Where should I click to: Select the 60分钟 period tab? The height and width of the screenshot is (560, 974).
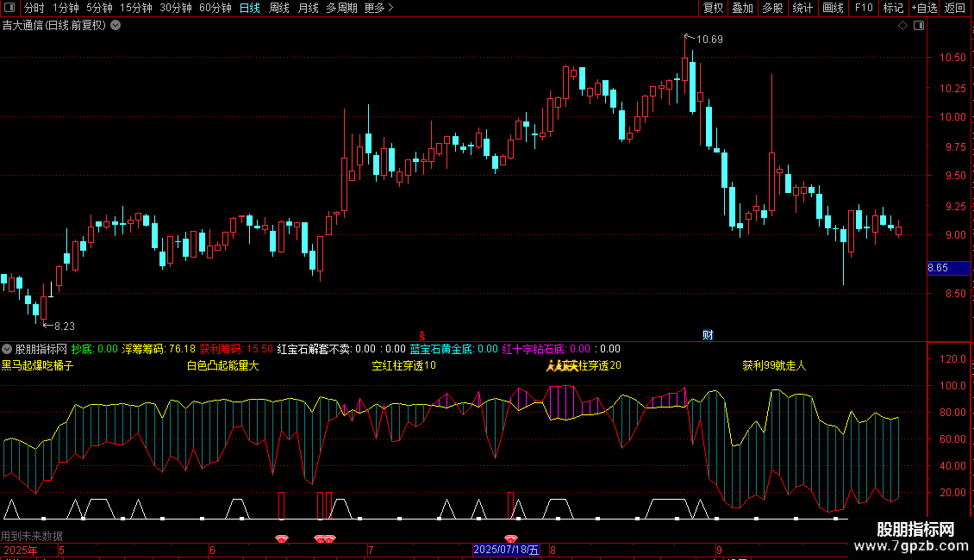215,8
